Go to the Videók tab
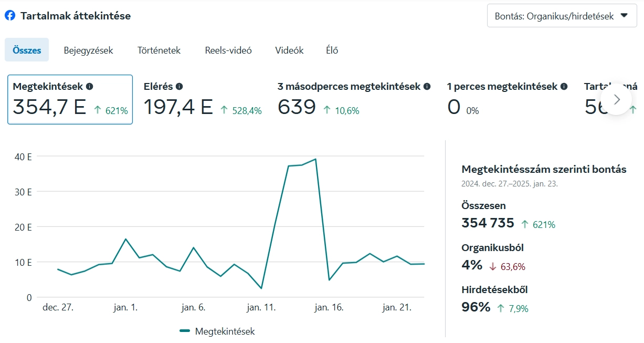644x343 pixels. (x=289, y=50)
